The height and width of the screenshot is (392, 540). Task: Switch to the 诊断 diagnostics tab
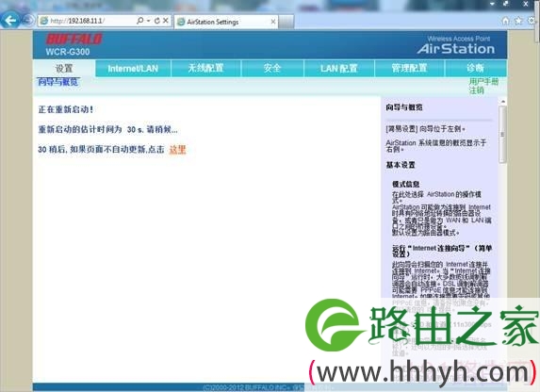476,68
